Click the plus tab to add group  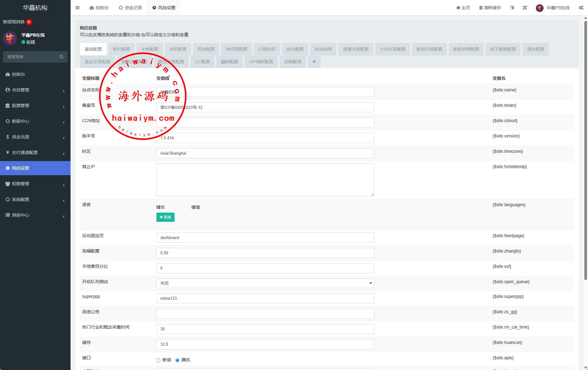coord(314,62)
